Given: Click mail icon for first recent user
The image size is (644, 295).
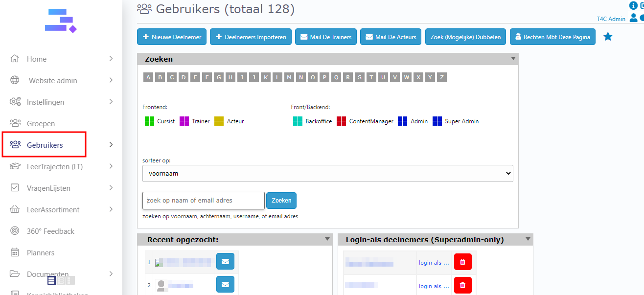Looking at the screenshot, I should point(225,261).
